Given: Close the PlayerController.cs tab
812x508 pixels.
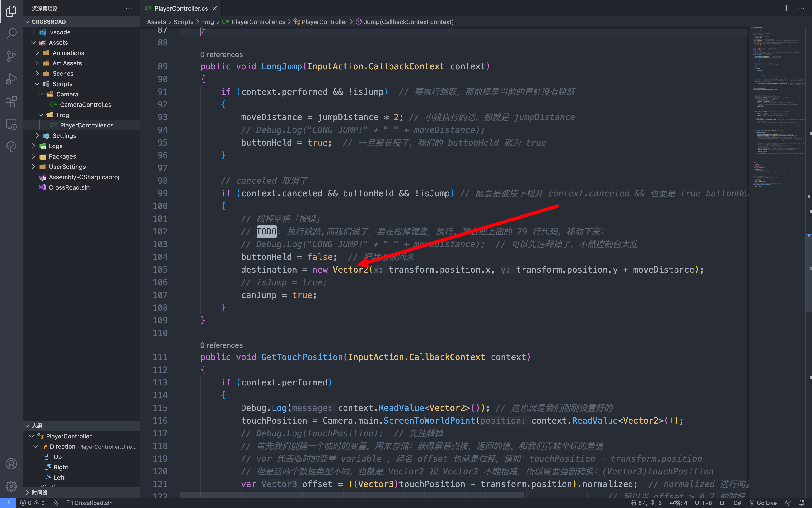Looking at the screenshot, I should [x=215, y=8].
